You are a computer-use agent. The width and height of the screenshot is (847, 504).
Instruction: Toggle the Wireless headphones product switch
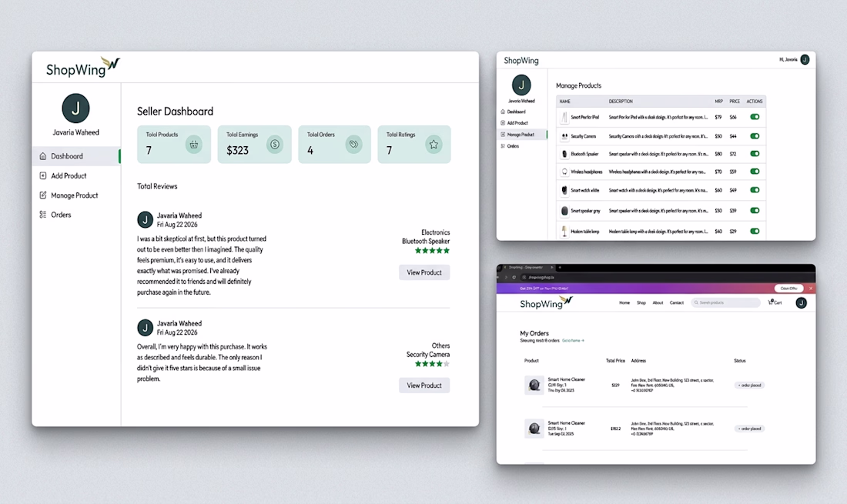point(755,172)
